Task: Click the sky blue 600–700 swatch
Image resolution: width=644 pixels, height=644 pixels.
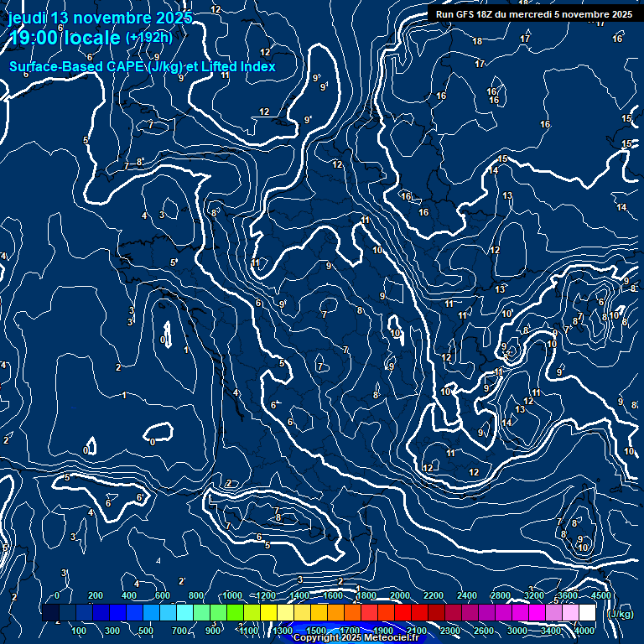Action: [x=168, y=612]
